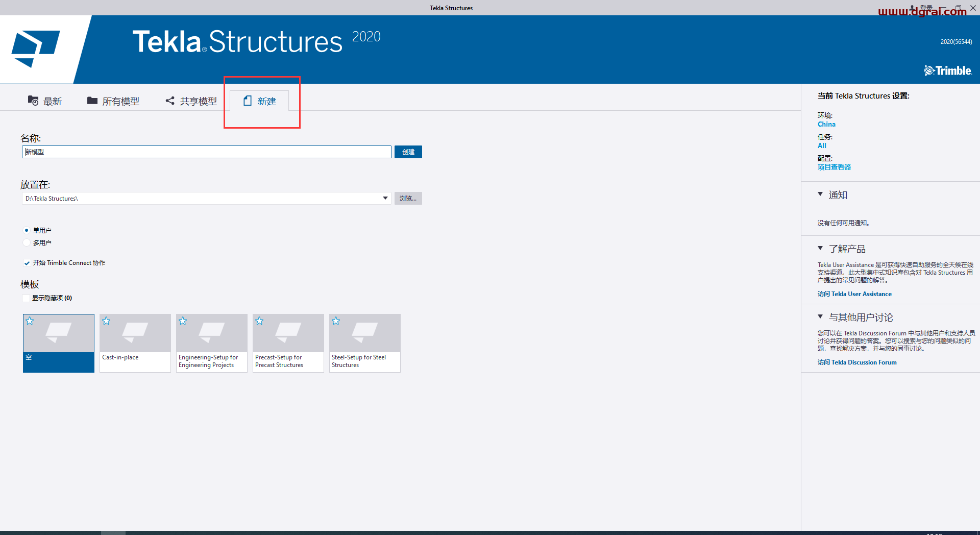
Task: Click the All task link
Action: [x=822, y=145]
